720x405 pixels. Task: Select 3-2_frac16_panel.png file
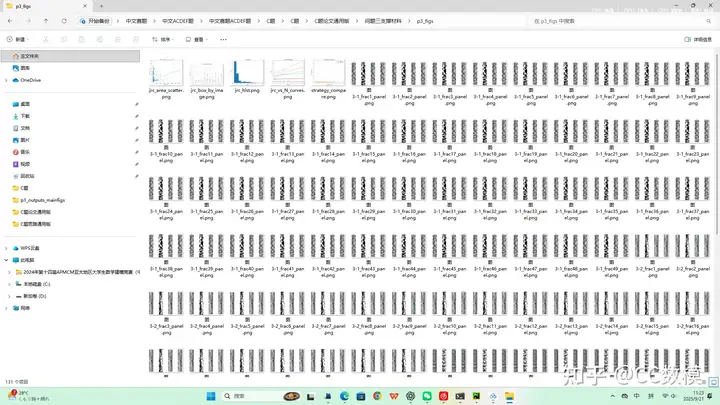coord(692,313)
